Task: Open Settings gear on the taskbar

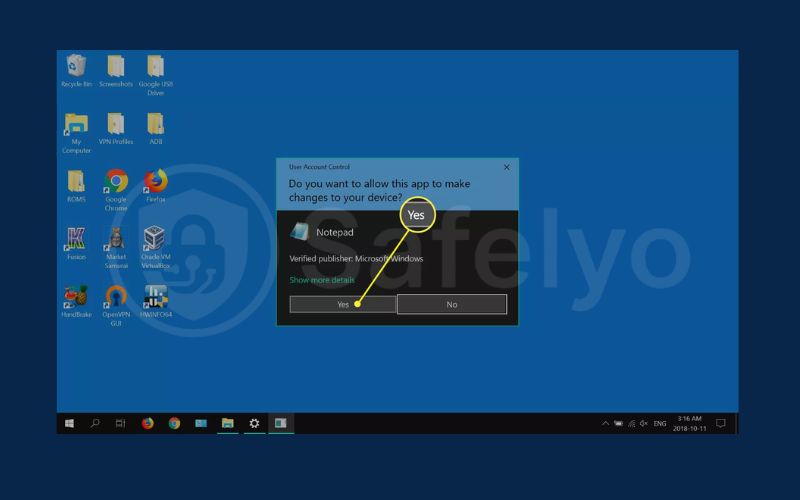Action: coord(254,423)
